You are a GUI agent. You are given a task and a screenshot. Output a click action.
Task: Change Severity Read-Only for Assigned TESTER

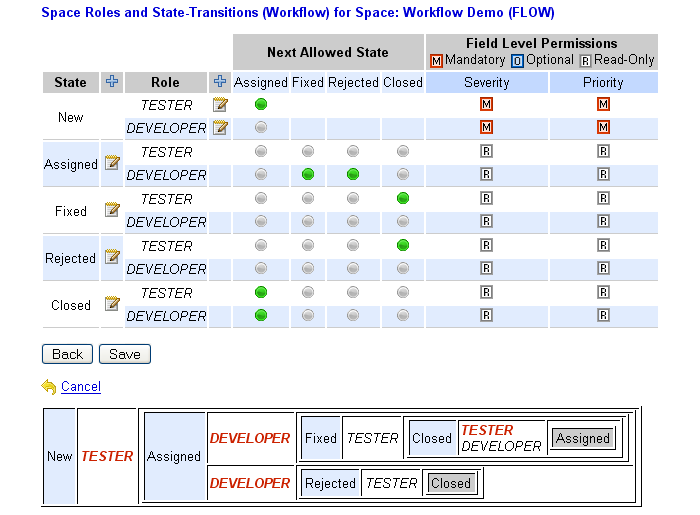click(x=486, y=151)
